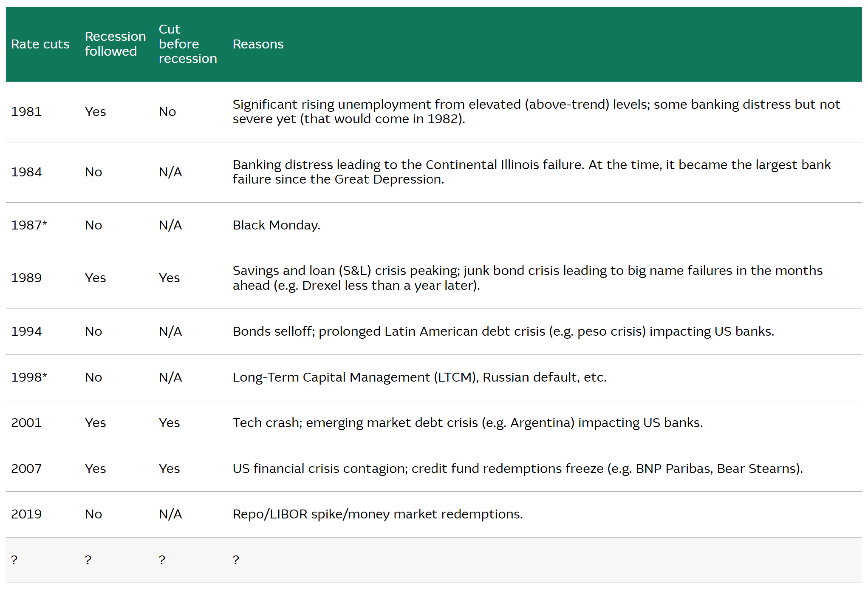Select the 1989 year cell
The height and width of the screenshot is (589, 868).
click(x=26, y=278)
